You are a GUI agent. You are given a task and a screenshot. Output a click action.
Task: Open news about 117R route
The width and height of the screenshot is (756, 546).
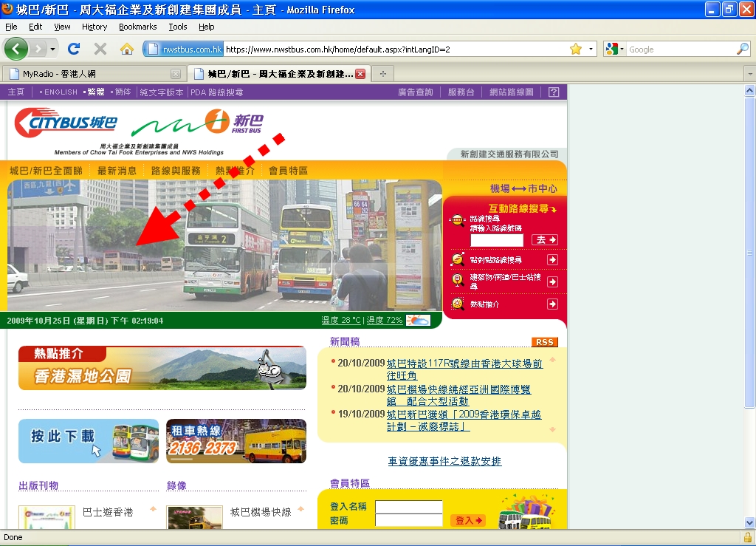(x=464, y=369)
